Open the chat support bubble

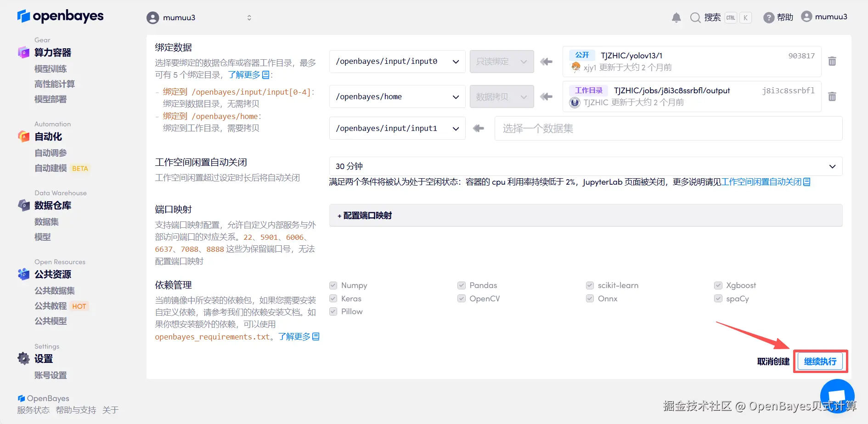tap(837, 396)
